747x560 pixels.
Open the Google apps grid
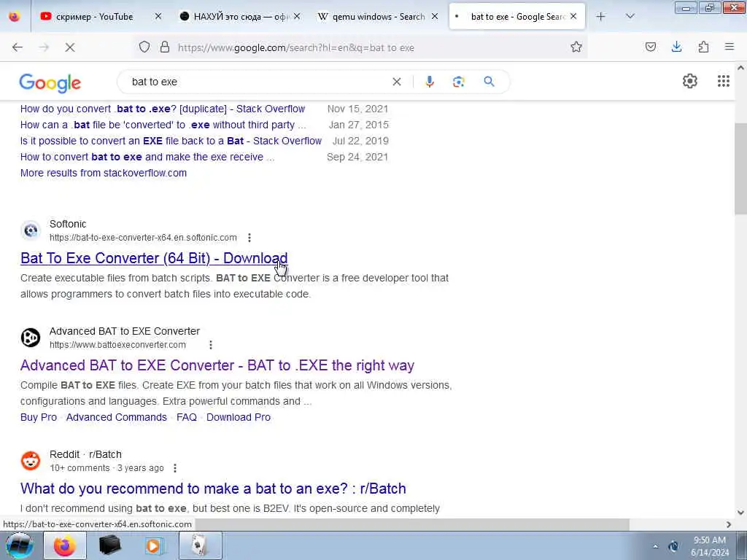pyautogui.click(x=723, y=82)
